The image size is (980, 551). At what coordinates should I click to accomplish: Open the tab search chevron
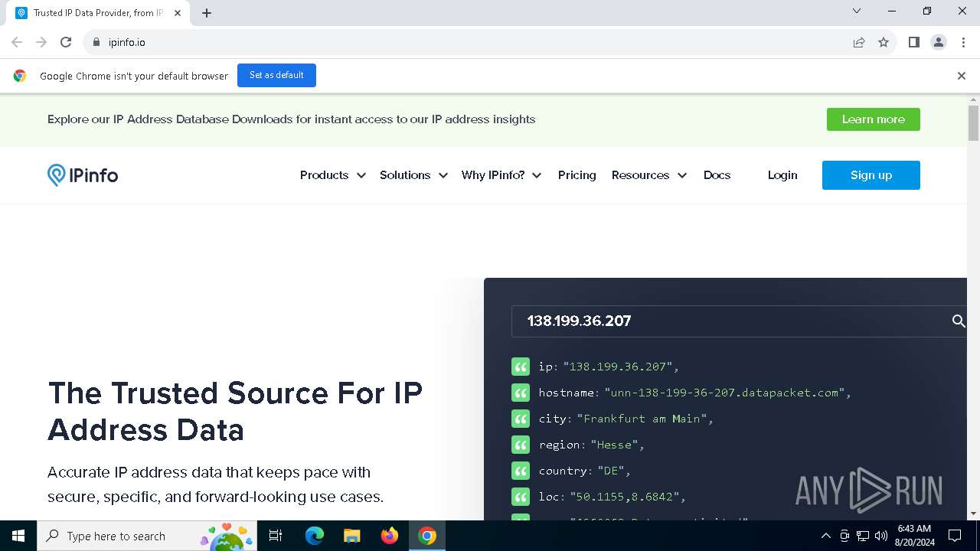tap(857, 11)
